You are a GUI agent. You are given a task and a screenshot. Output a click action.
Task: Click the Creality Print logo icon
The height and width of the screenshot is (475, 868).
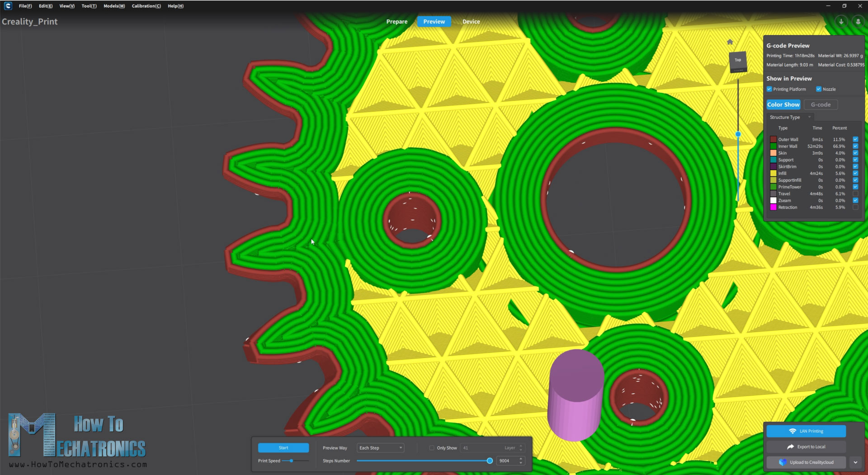[8, 6]
